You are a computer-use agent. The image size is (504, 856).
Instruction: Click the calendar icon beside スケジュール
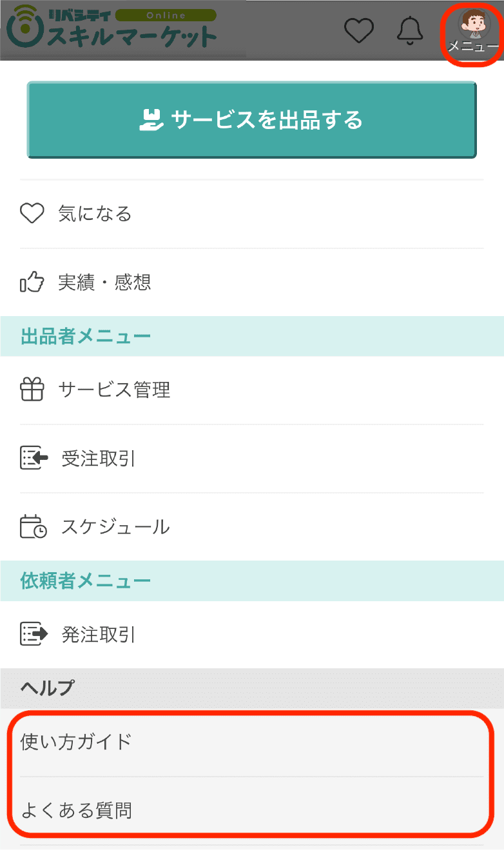[x=33, y=527]
